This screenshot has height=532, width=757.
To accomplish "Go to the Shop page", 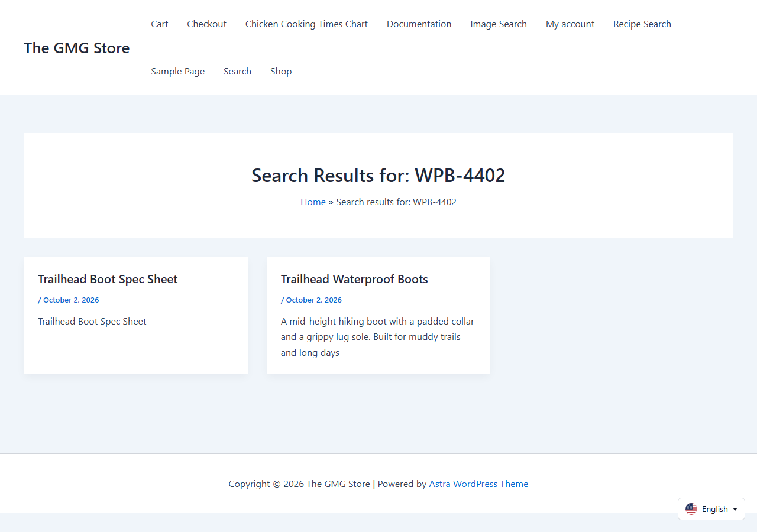I will tap(281, 72).
